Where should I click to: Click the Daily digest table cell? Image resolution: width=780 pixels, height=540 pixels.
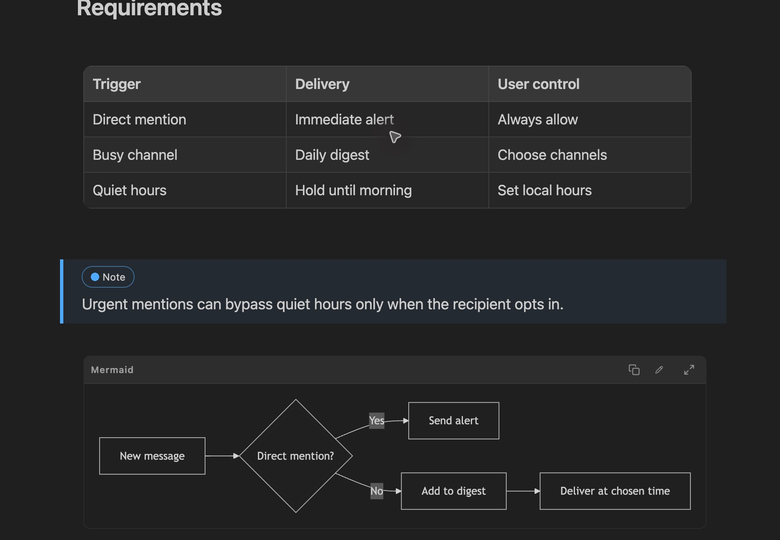pyautogui.click(x=388, y=155)
